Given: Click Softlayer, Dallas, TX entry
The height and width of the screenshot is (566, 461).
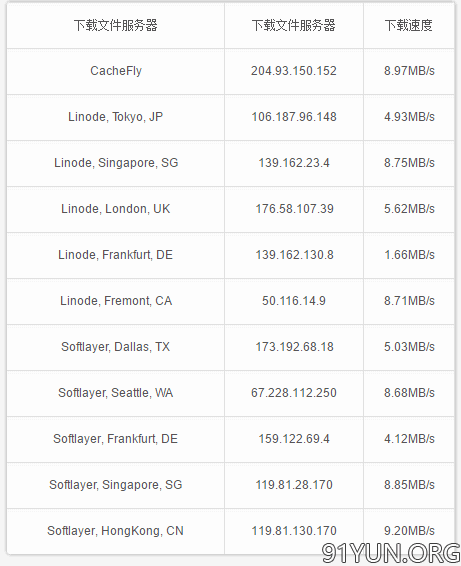Looking at the screenshot, I should coord(116,347).
